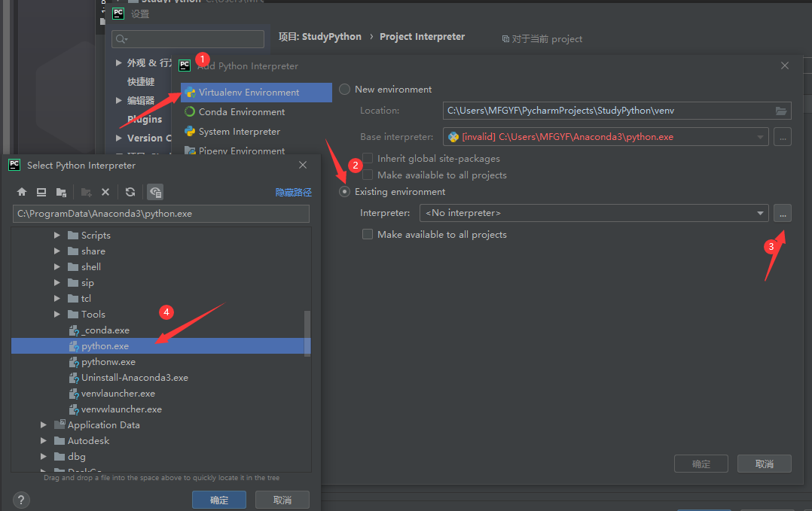Screen dimensions: 812x511
Task: Expand Application Data folder
Action: click(44, 424)
